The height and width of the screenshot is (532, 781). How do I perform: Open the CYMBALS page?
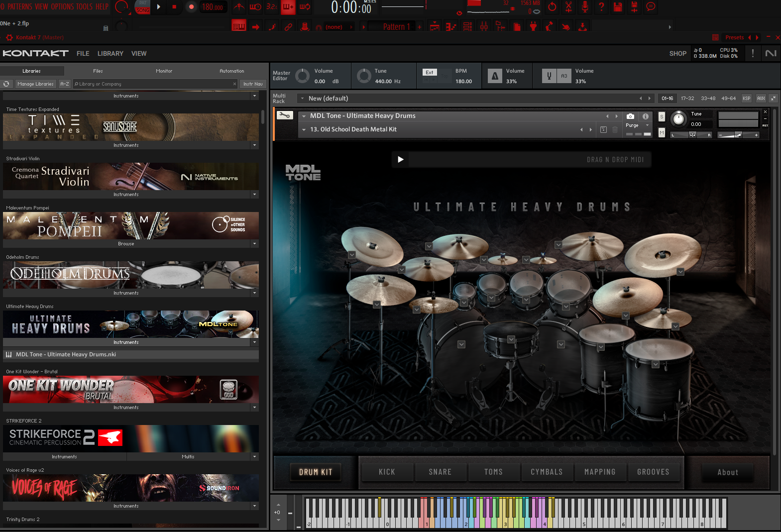click(547, 472)
